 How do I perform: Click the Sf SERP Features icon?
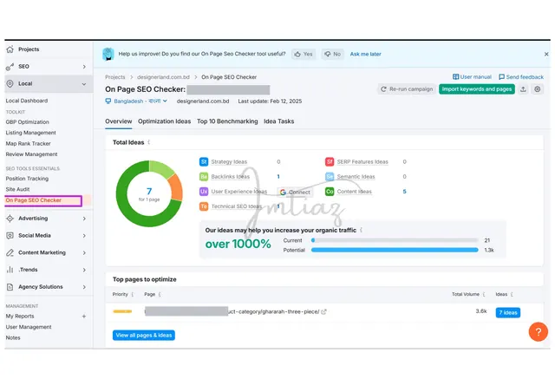pos(330,162)
